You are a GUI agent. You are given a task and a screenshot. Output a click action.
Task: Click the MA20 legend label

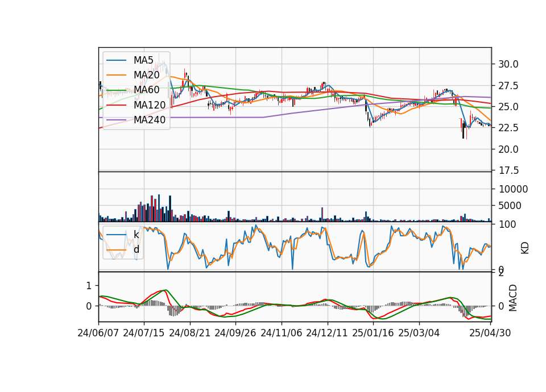coord(146,75)
